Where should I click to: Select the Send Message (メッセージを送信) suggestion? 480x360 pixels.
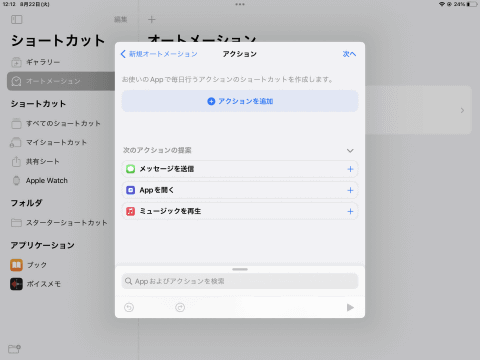click(x=240, y=169)
